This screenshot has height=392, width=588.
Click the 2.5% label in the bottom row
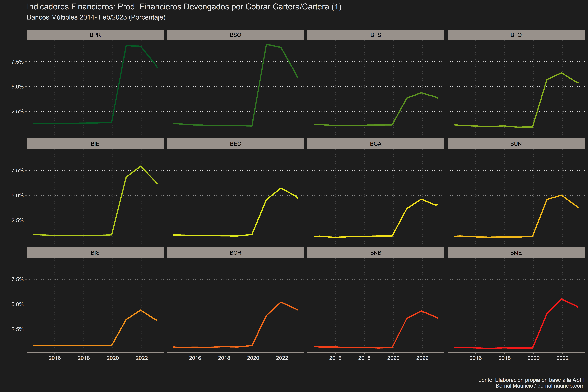point(18,329)
